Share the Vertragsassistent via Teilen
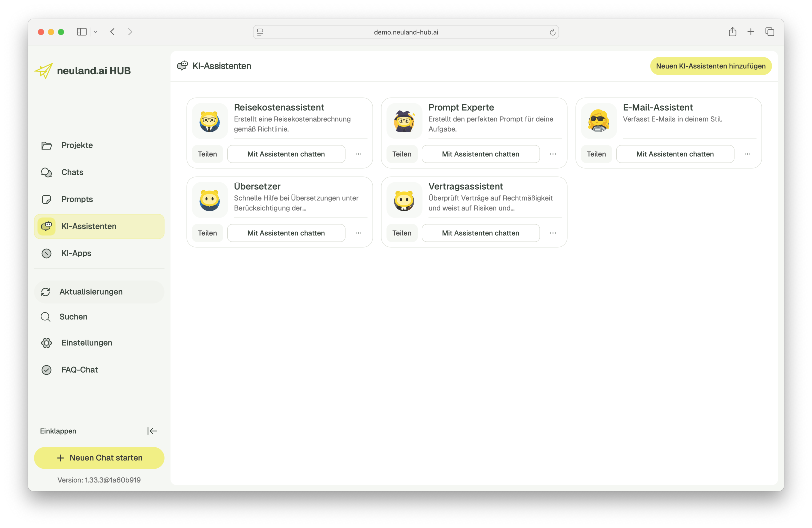Viewport: 812px width, 528px height. (x=402, y=233)
